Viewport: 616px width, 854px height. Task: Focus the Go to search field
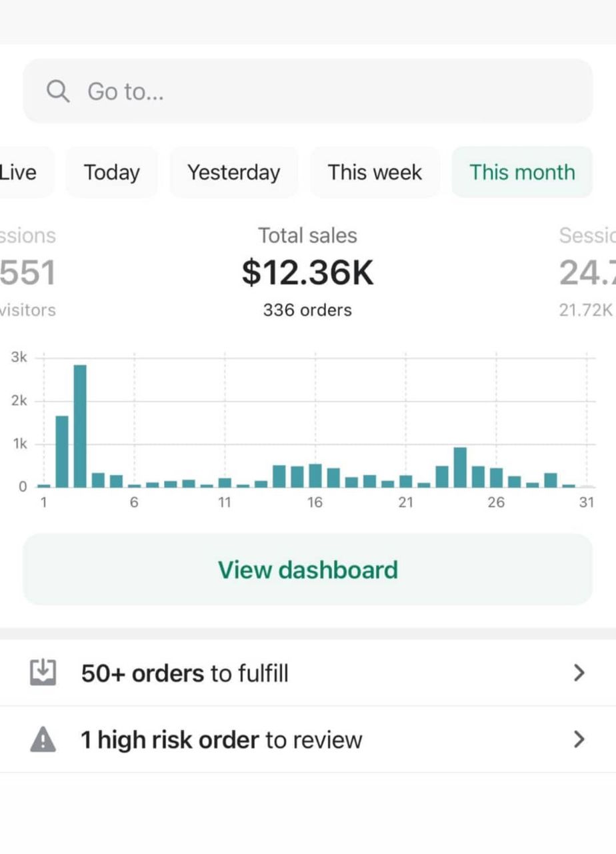[320, 91]
